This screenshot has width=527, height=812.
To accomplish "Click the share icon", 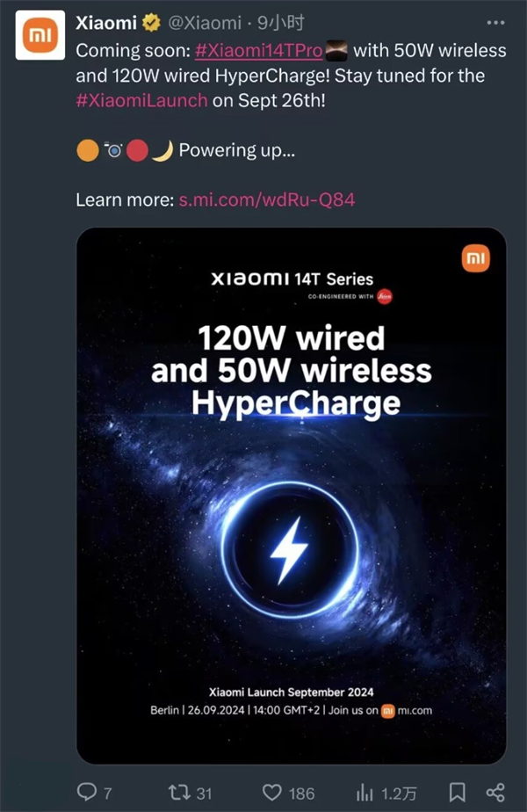I will [x=495, y=792].
